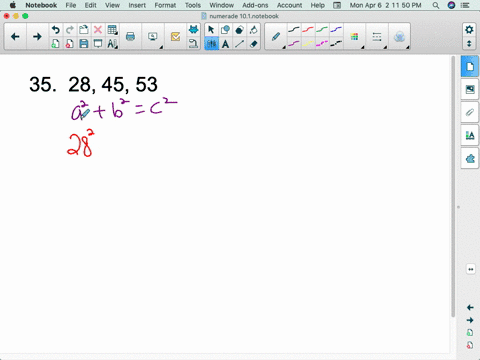480x360 pixels.
Task: Go to the previous page with toolbar back arrow
Action: click(x=15, y=37)
